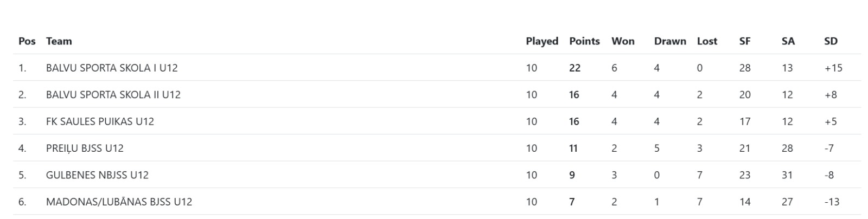Open PREIĻU BJSS U12 team row

[85, 148]
